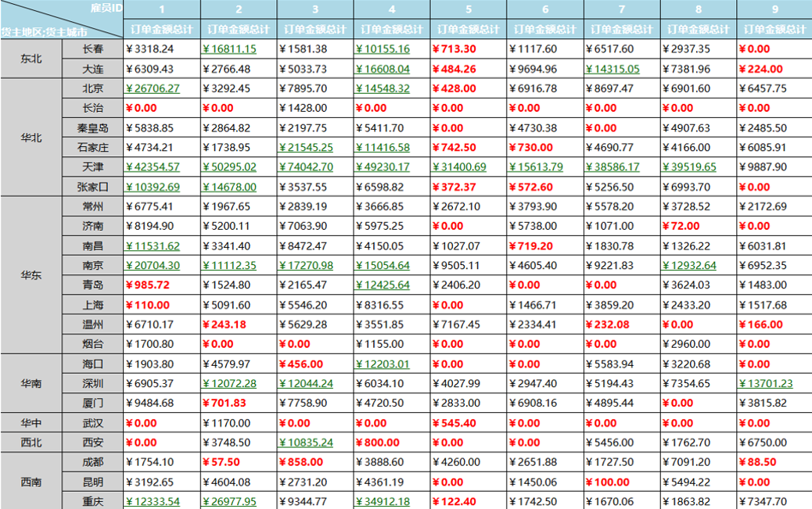The width and height of the screenshot is (812, 509).
Task: Select the red ¥985.72 cell in 青岛 row
Action: (148, 285)
